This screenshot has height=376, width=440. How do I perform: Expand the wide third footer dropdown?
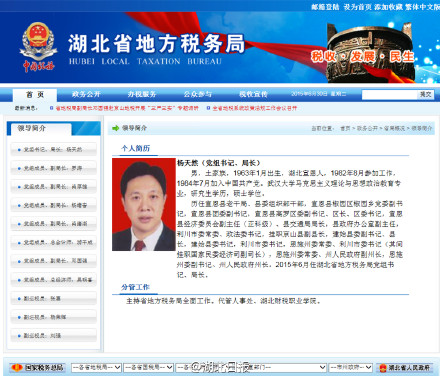tap(251, 367)
